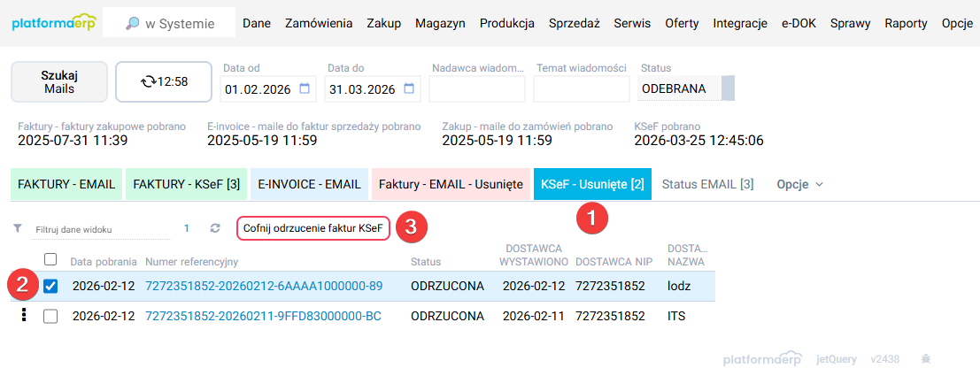Click the ITS supplier name cell

[677, 317]
